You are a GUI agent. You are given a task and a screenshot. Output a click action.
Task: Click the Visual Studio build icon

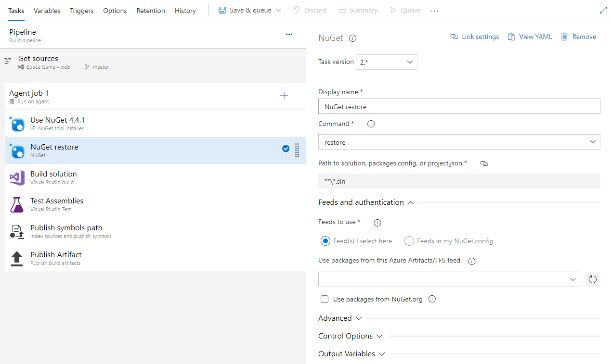pyautogui.click(x=17, y=178)
